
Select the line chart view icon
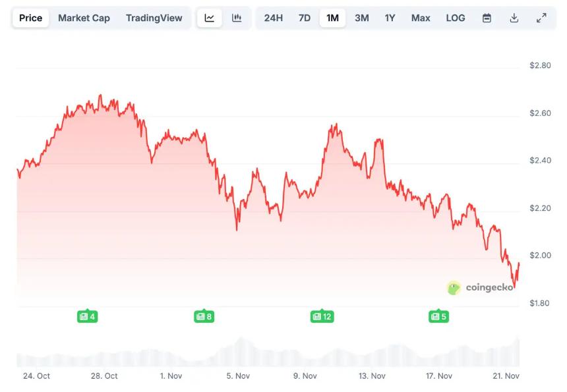210,18
